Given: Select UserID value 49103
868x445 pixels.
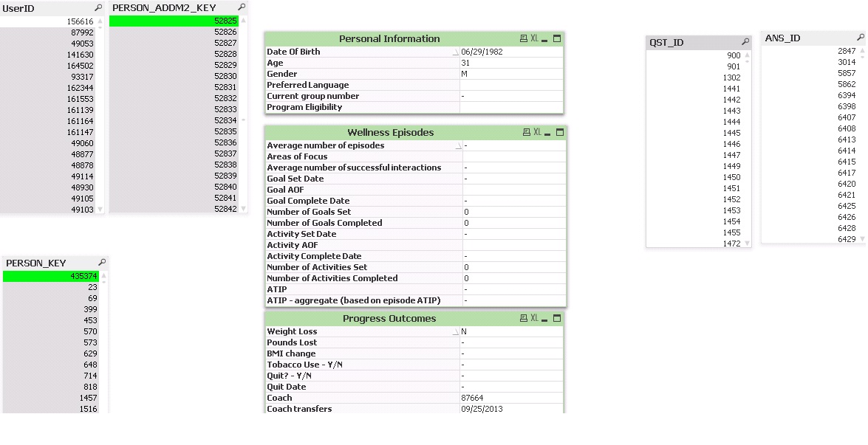Looking at the screenshot, I should (48, 210).
